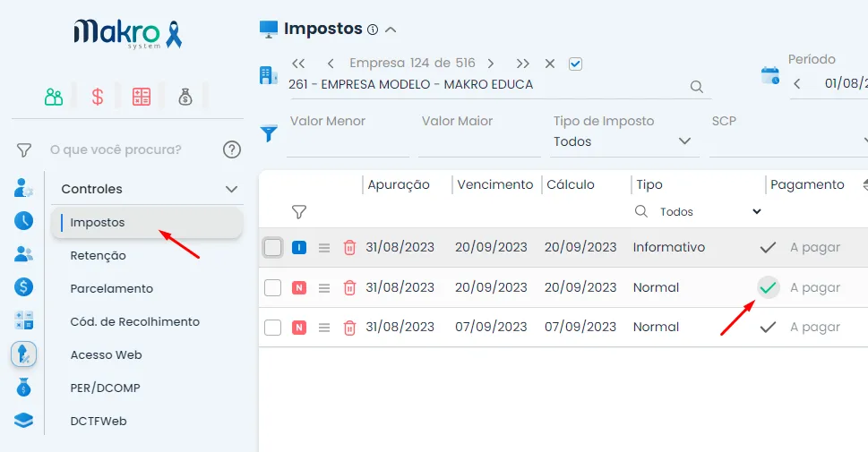Click the Período calendar icon
Screen dimensions: 868x452
(x=770, y=76)
